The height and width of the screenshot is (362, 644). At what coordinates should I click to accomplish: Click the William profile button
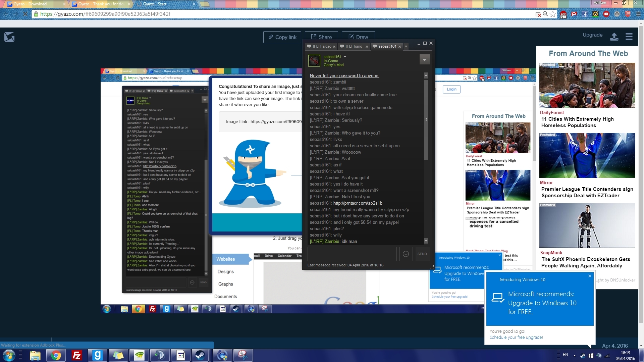[x=600, y=3]
